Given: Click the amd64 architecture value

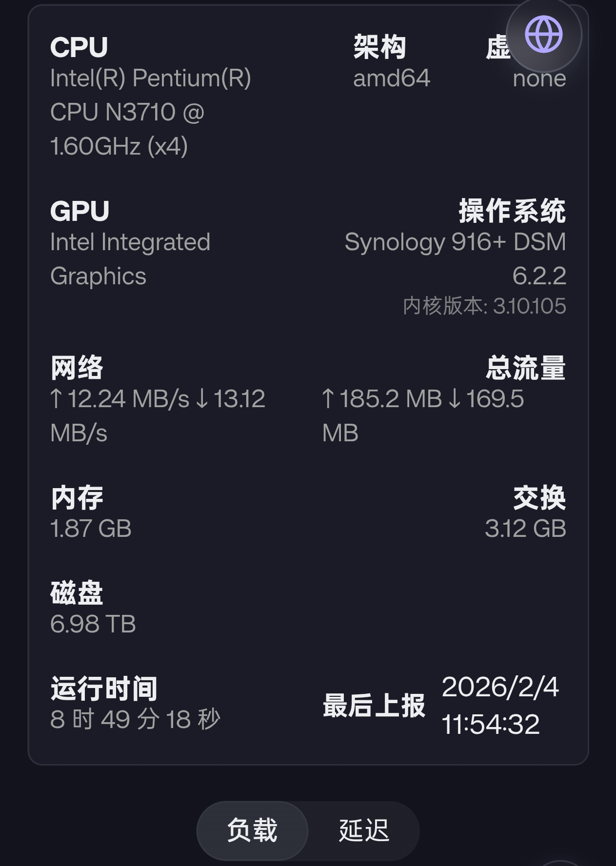Looking at the screenshot, I should point(392,79).
